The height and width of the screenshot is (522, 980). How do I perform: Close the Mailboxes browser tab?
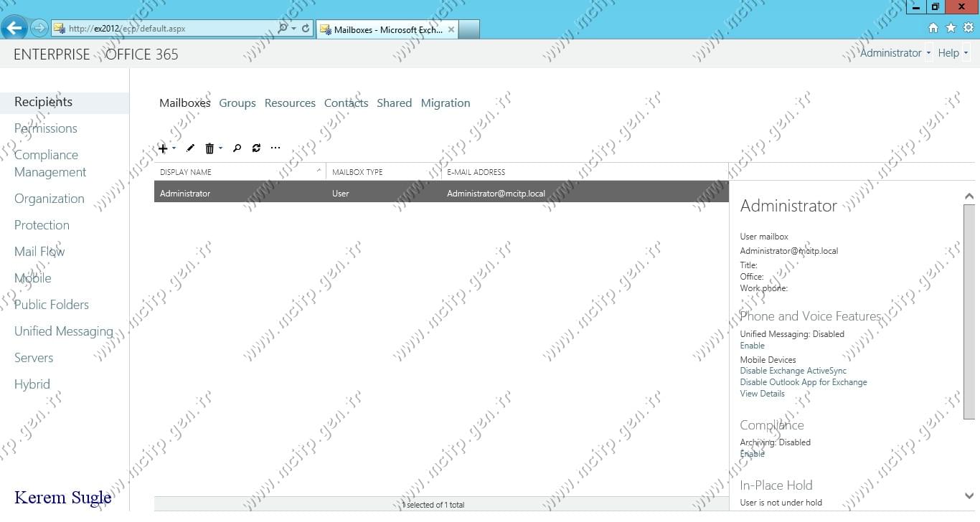(451, 29)
